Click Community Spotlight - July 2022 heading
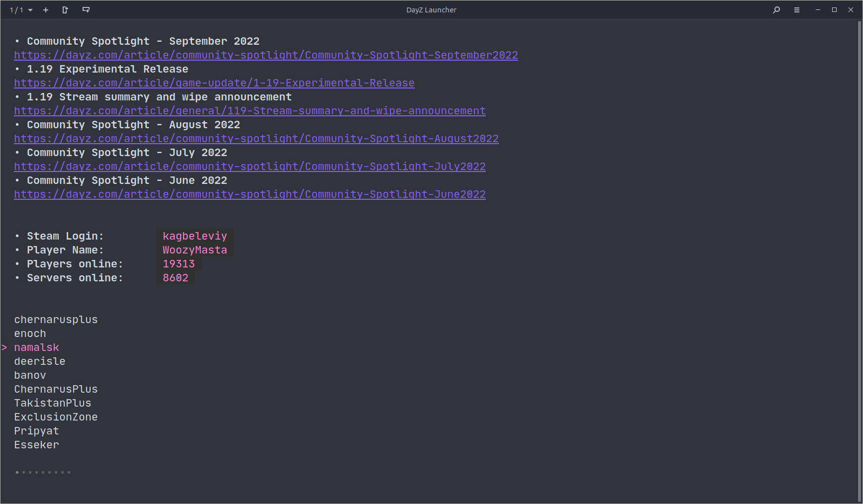The height and width of the screenshot is (504, 863). [x=127, y=153]
